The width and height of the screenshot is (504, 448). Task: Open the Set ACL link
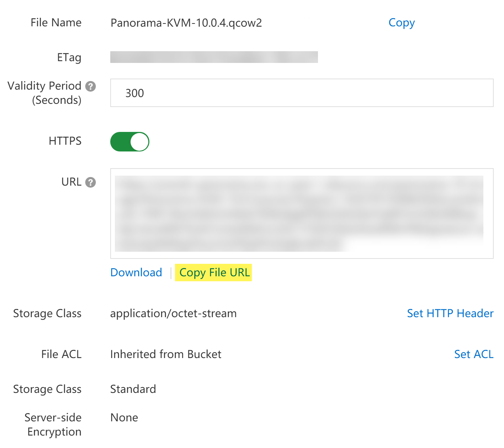(x=473, y=354)
